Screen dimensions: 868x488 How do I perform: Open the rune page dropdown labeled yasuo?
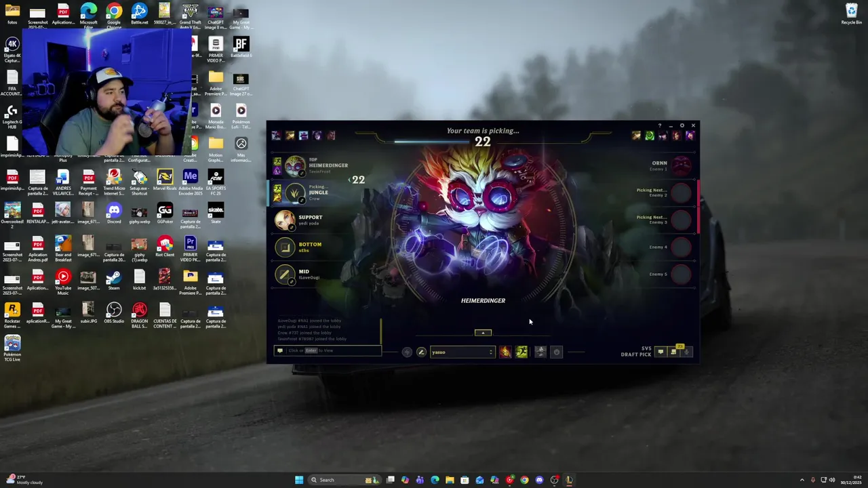[x=462, y=352]
